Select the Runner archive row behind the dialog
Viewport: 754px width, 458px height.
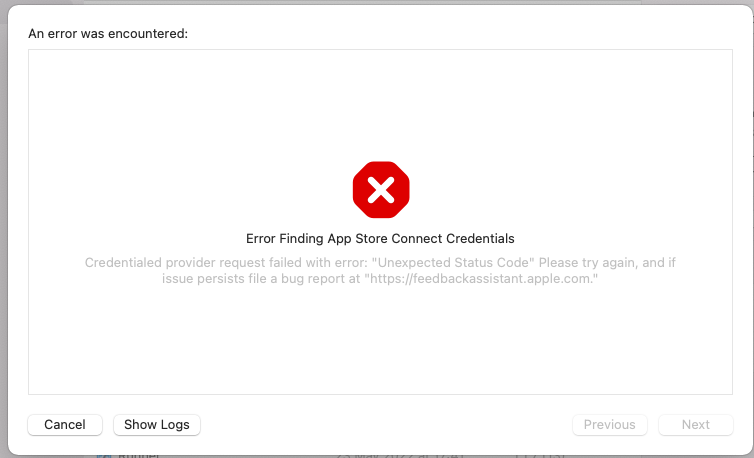tap(365, 455)
